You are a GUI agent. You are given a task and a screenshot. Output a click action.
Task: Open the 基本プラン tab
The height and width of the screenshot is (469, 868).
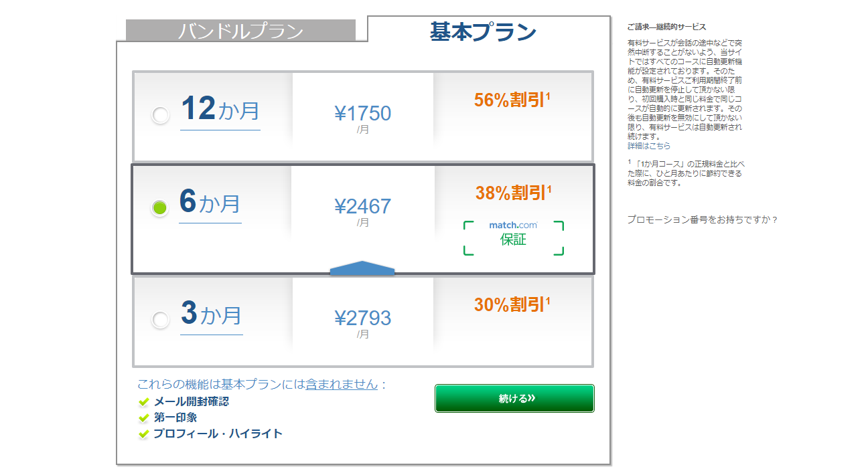(483, 31)
